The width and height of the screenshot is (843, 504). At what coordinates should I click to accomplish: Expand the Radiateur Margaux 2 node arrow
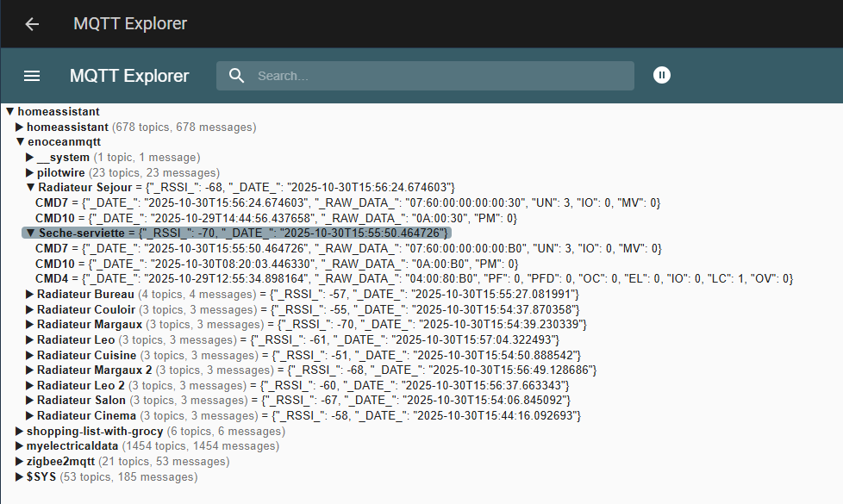pyautogui.click(x=29, y=370)
